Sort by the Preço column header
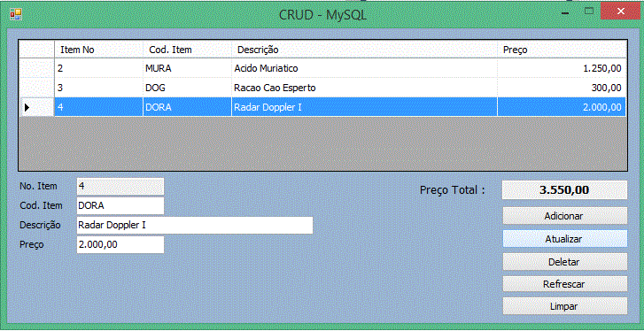Viewport: 644px width, 331px height. 562,50
